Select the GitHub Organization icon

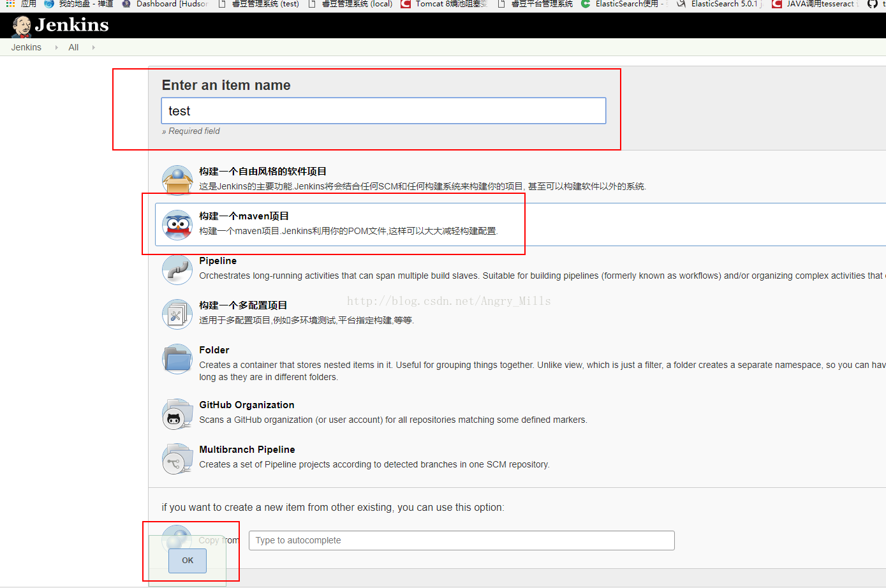[177, 414]
